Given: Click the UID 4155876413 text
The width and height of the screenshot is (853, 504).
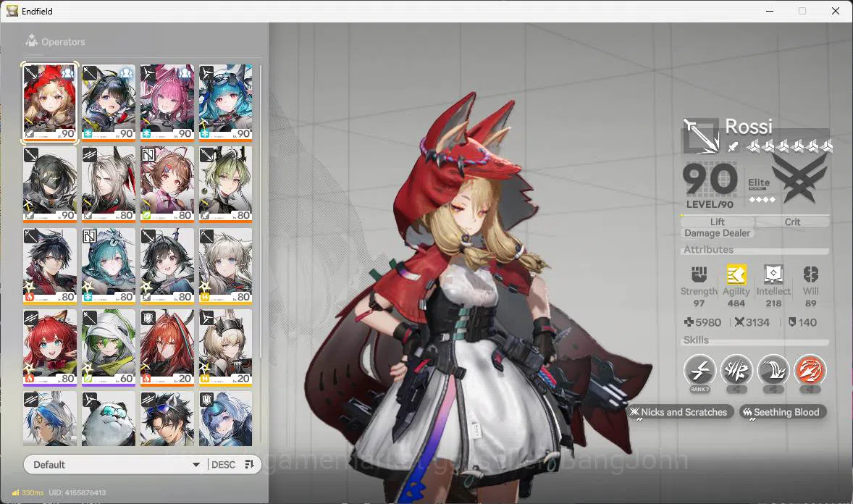Looking at the screenshot, I should (77, 492).
